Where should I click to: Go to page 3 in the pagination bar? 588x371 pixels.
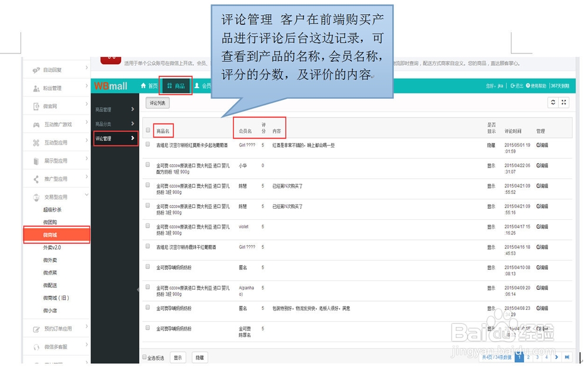[x=537, y=357]
